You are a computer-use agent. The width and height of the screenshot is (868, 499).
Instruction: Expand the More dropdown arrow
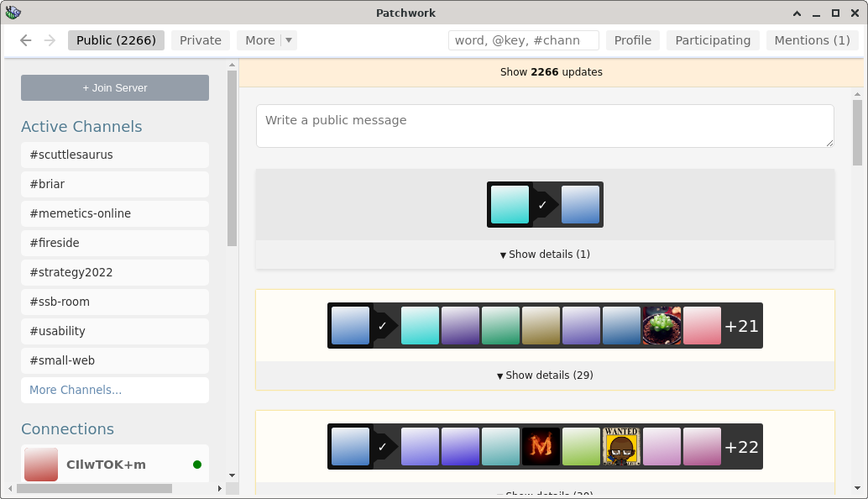[289, 40]
